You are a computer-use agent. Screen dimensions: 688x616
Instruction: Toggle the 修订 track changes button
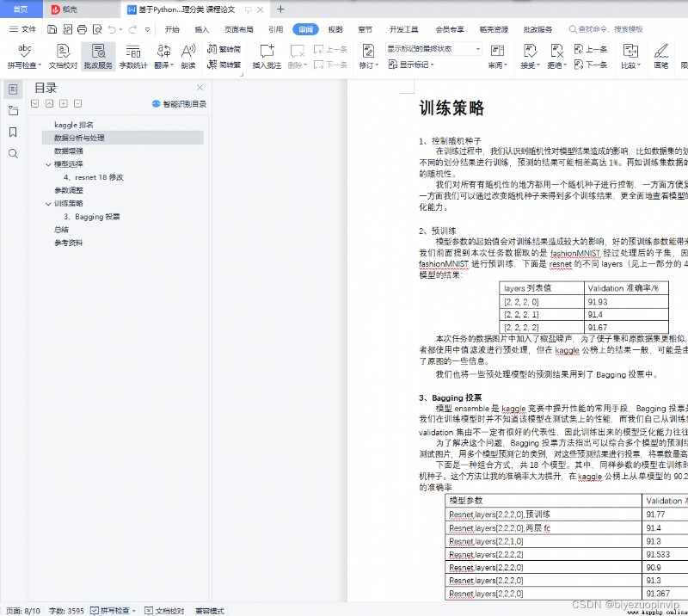[x=368, y=57]
